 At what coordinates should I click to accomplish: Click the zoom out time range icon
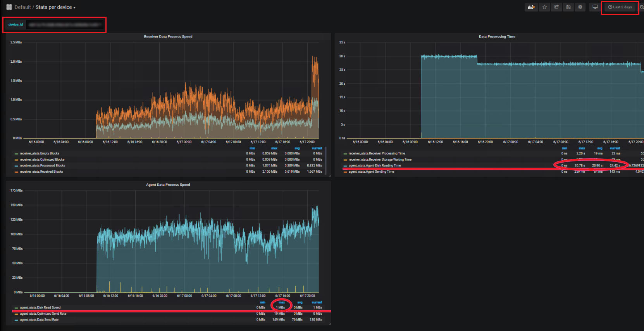click(641, 7)
